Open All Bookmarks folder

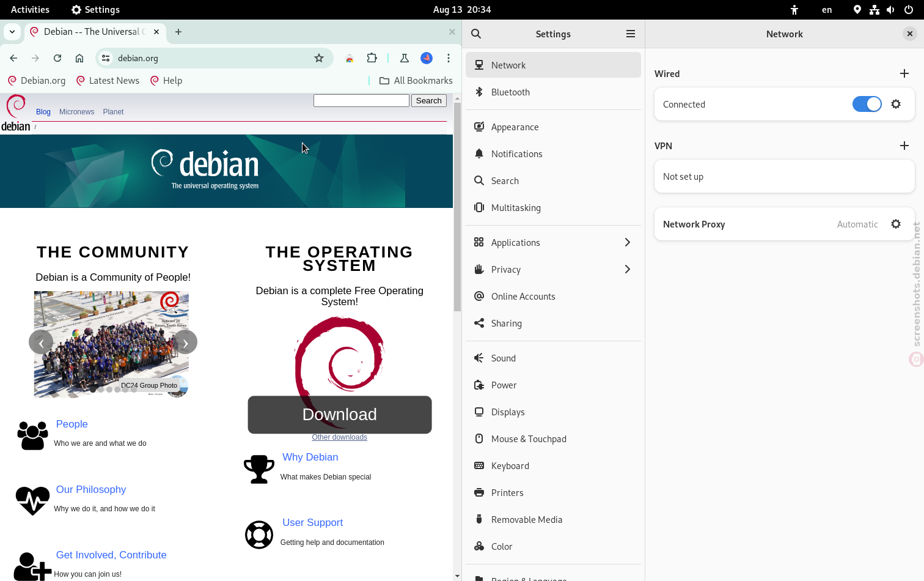pos(416,80)
